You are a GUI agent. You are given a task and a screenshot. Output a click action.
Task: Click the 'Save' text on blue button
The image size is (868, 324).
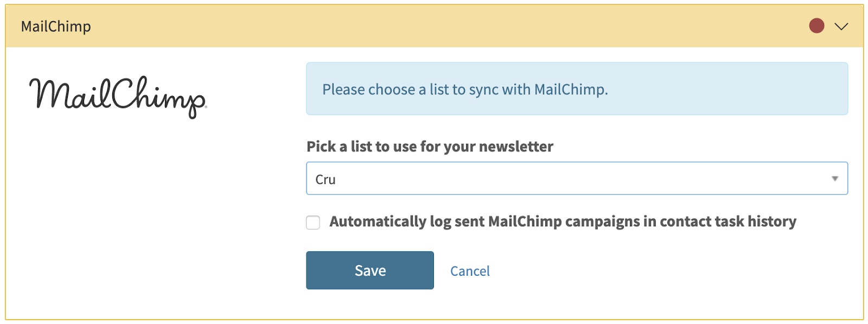point(370,271)
